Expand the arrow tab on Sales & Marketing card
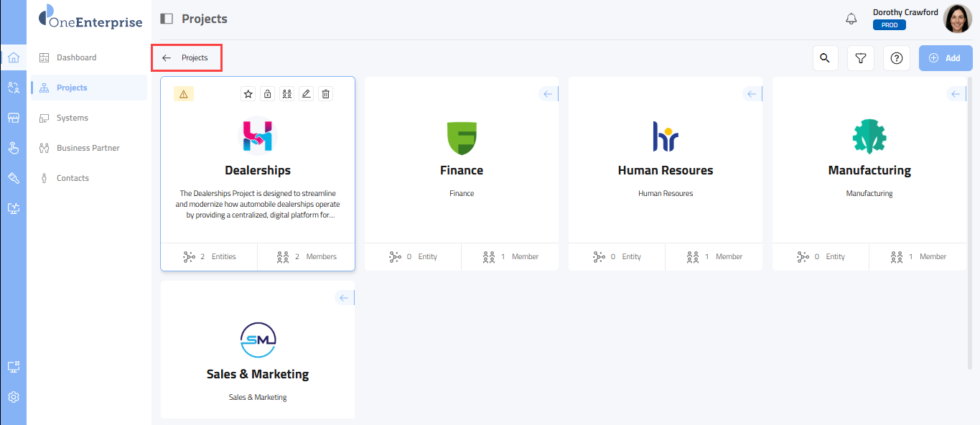 pos(344,298)
